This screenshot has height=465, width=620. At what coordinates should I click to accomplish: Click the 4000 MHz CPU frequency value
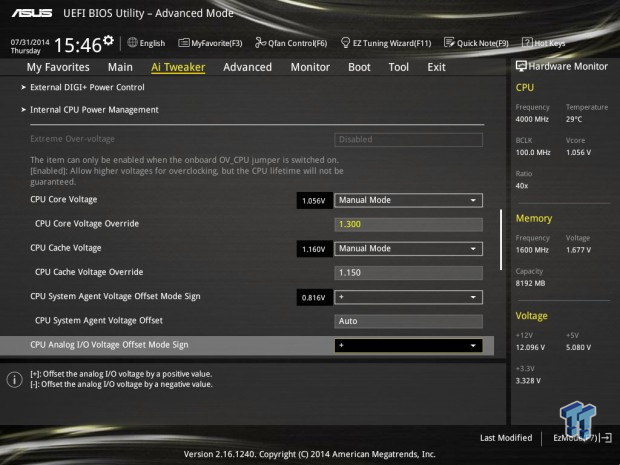tap(532, 119)
